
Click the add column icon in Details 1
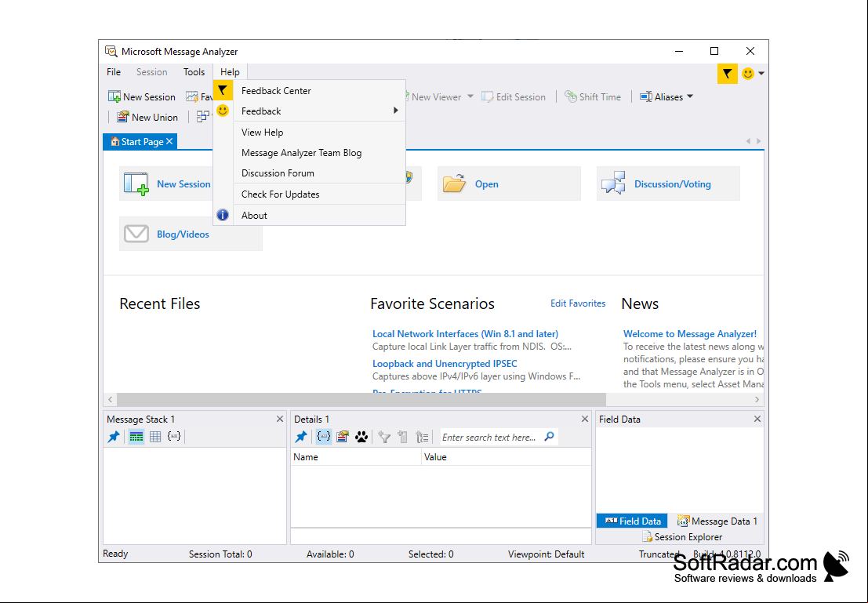click(x=403, y=437)
